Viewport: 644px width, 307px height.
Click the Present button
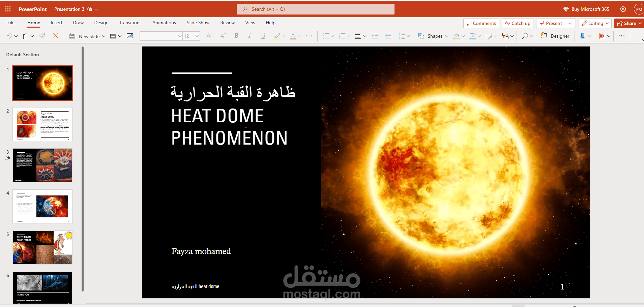click(551, 23)
